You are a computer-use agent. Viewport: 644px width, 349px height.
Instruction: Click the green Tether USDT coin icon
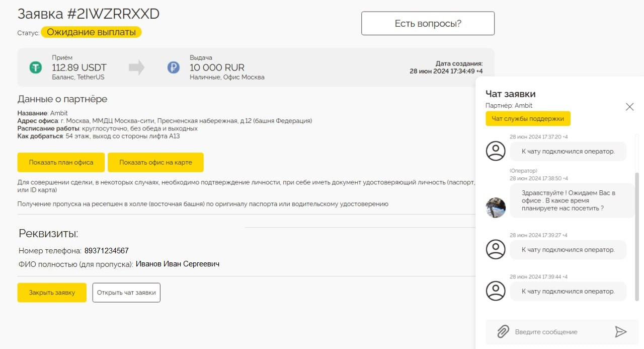[x=35, y=67]
